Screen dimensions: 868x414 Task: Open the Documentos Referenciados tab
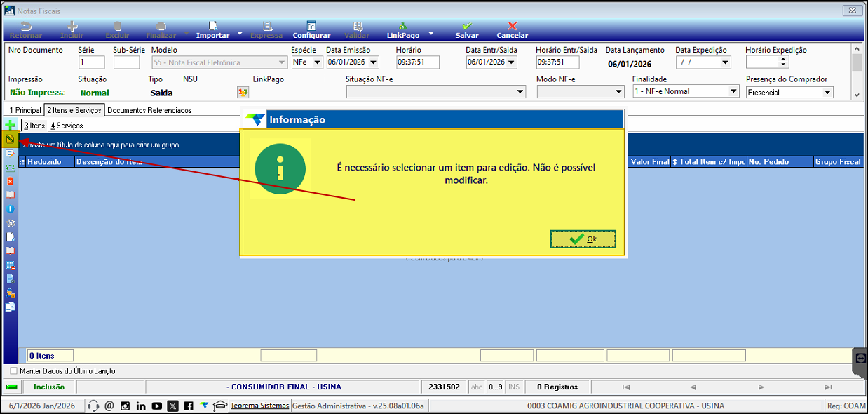[x=149, y=110]
